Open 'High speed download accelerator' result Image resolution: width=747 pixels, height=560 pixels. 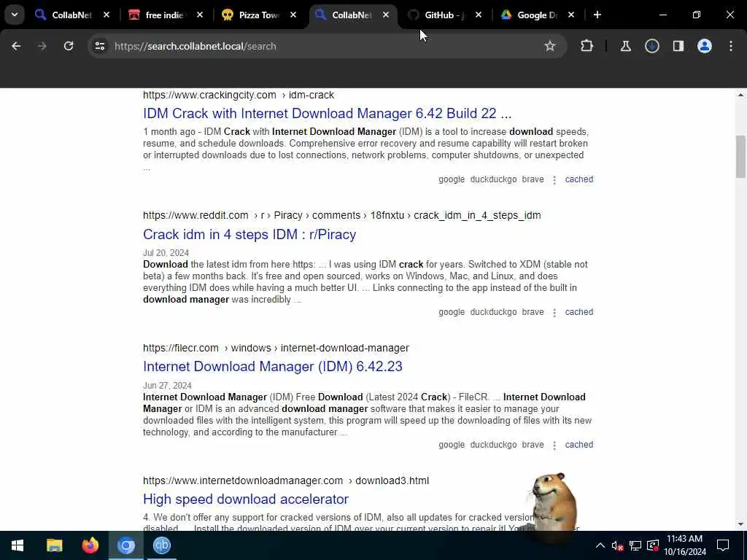click(x=245, y=499)
